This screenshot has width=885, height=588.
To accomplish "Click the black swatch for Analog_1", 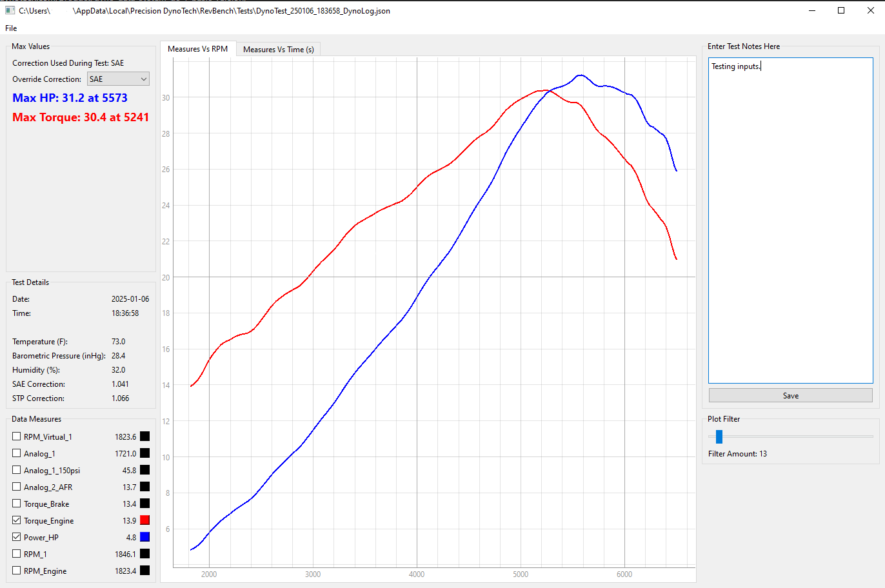I will [x=145, y=453].
